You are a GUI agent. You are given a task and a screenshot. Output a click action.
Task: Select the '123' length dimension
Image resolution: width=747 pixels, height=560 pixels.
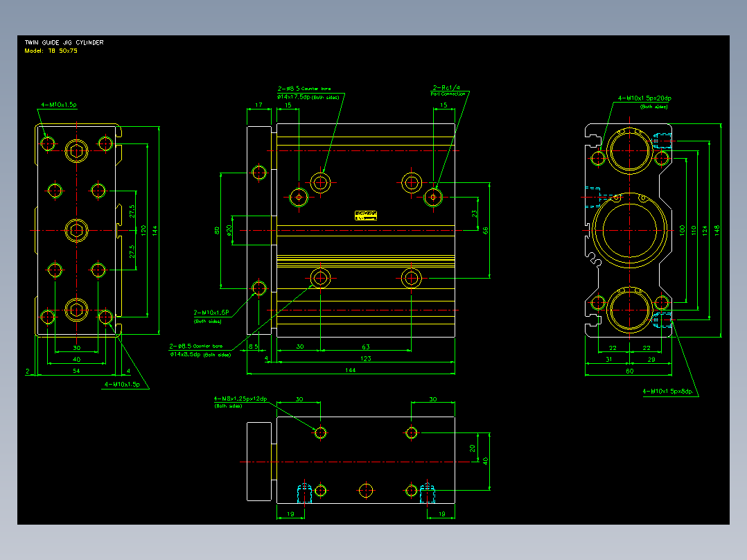coord(365,358)
